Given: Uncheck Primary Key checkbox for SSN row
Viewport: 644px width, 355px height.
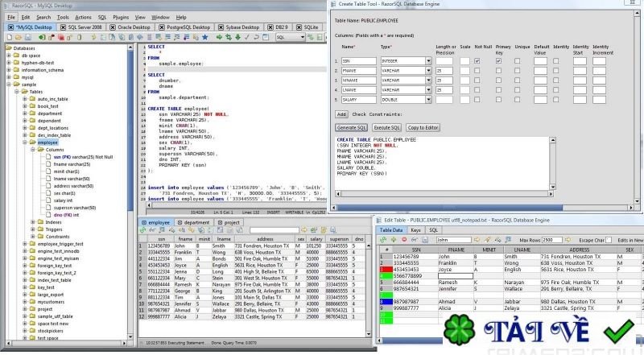Looking at the screenshot, I should (x=498, y=60).
